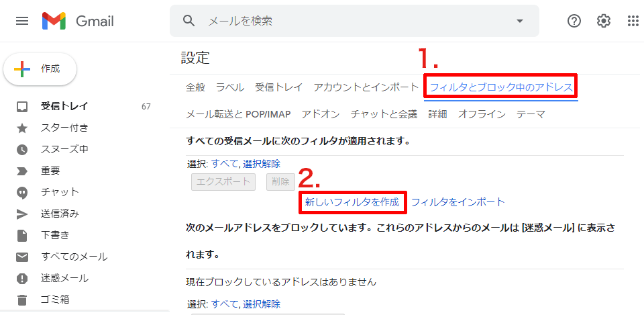
Task: Switch to メール転送と POP/IMAP tab
Action: click(x=238, y=114)
